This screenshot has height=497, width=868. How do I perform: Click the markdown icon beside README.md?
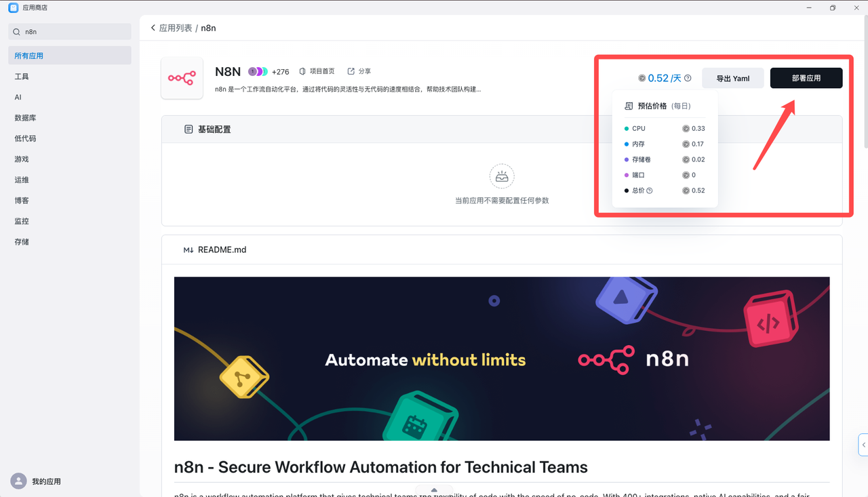click(x=189, y=250)
